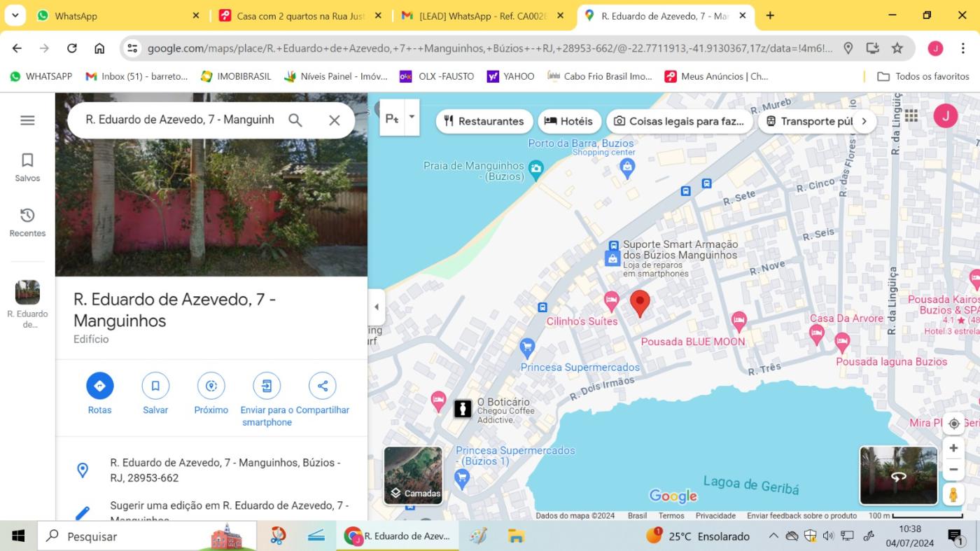Switch to the WhatsApp browser tab
980x551 pixels.
click(x=118, y=15)
